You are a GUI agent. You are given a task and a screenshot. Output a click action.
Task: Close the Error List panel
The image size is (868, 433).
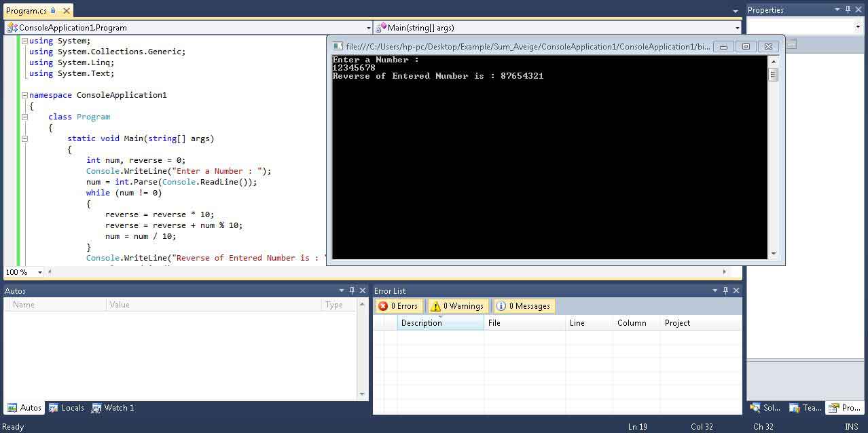[x=736, y=290]
